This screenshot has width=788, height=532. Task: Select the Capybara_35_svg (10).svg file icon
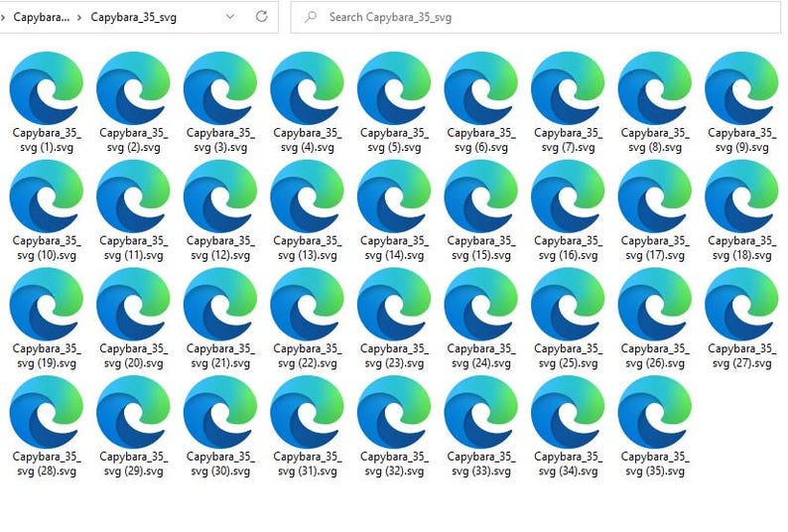coord(47,197)
